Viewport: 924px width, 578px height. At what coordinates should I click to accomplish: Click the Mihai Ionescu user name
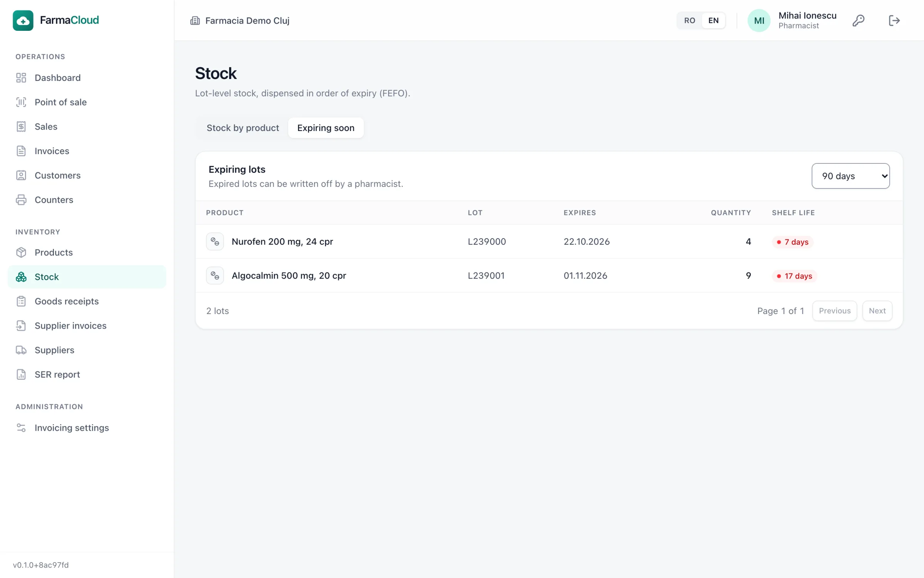pyautogui.click(x=807, y=15)
